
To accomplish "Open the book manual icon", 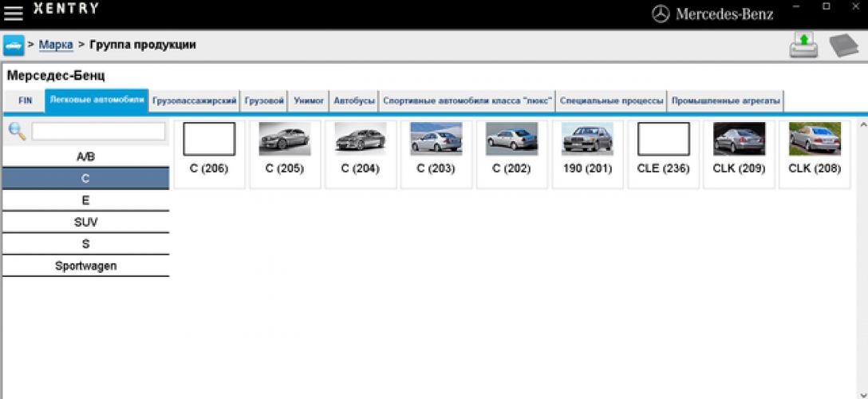I will [843, 45].
